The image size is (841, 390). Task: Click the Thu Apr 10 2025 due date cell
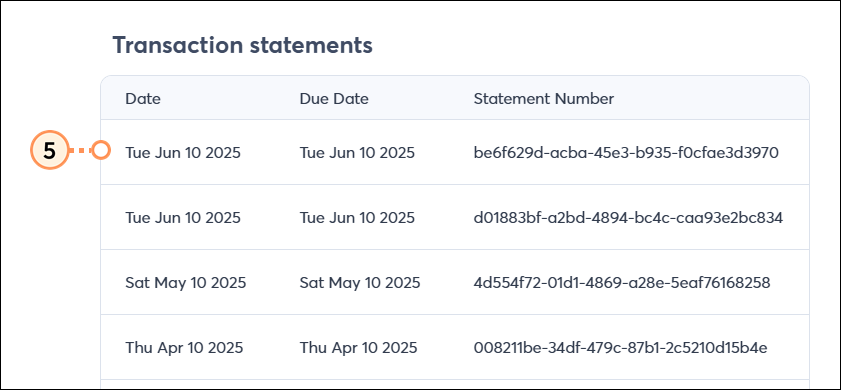click(x=358, y=348)
